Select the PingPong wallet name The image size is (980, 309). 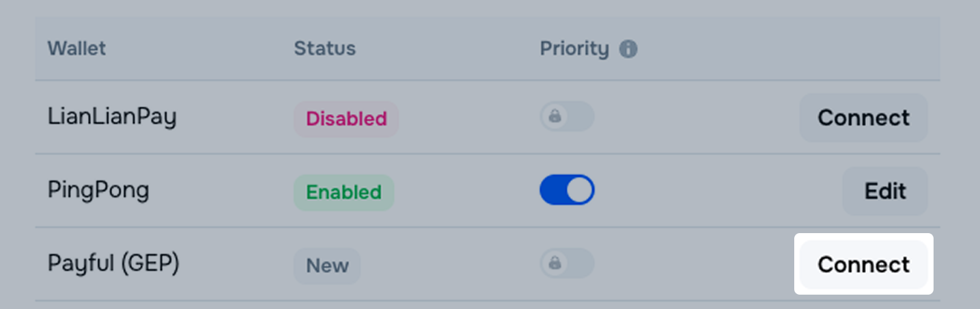pyautogui.click(x=98, y=190)
